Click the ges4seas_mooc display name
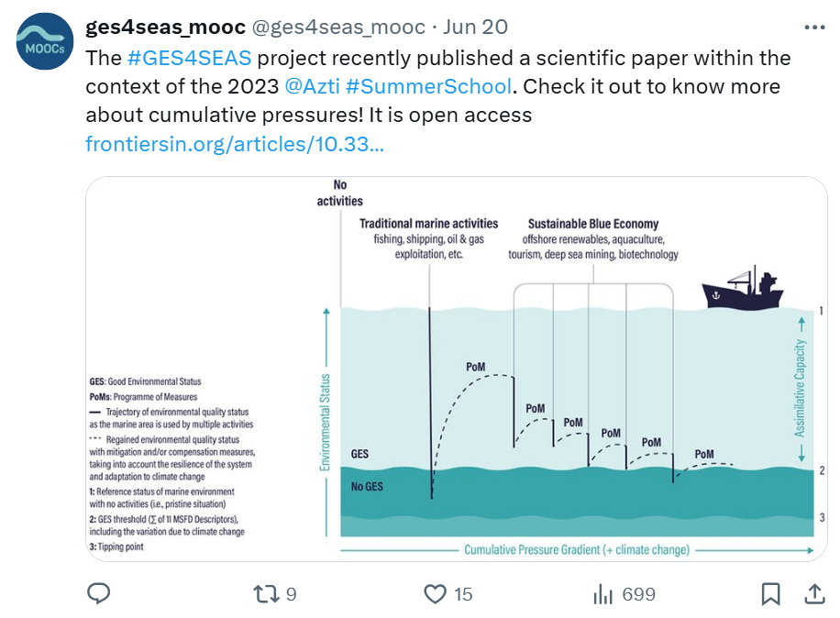Viewport: 840px width, 618px height. coord(164,28)
